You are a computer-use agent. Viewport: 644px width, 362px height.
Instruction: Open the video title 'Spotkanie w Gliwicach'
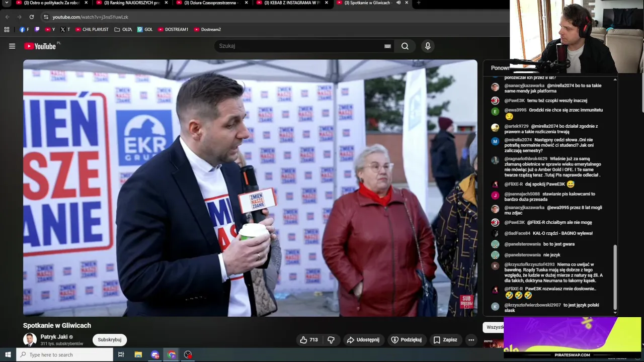click(57, 326)
